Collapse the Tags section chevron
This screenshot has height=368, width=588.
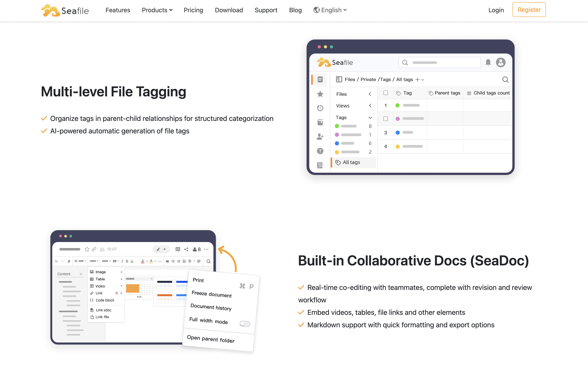(370, 118)
